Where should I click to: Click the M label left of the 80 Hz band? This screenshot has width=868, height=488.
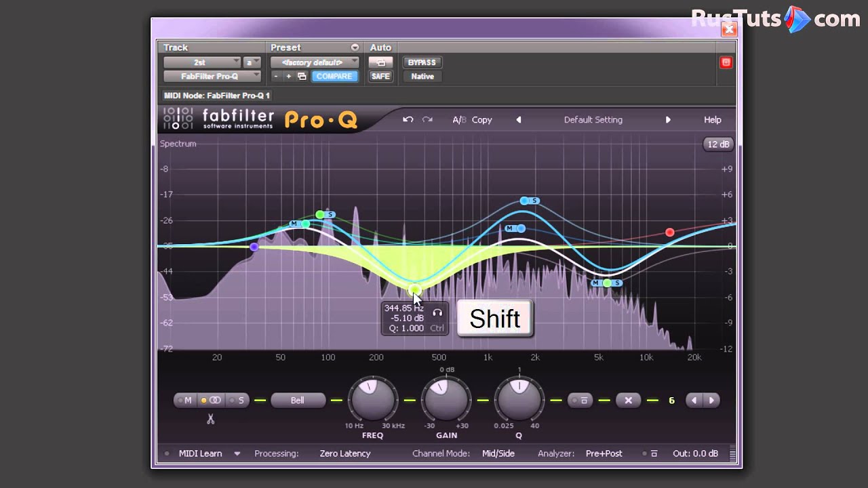294,224
